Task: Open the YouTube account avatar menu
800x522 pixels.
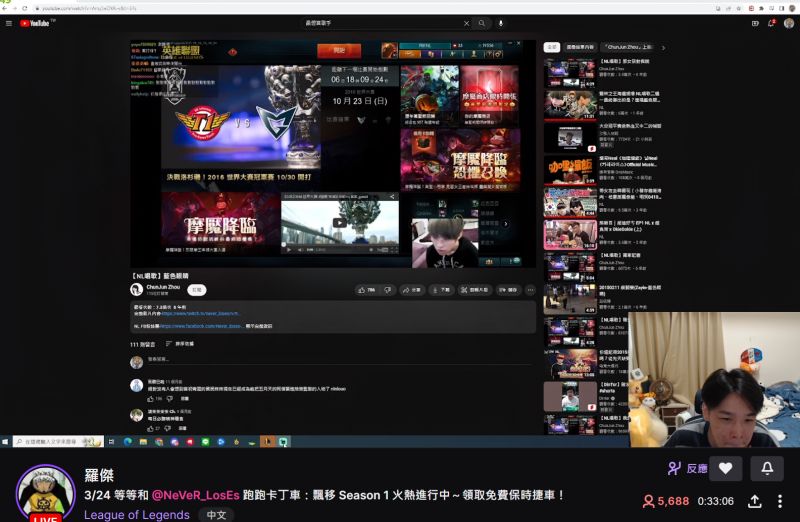Action: tap(789, 23)
